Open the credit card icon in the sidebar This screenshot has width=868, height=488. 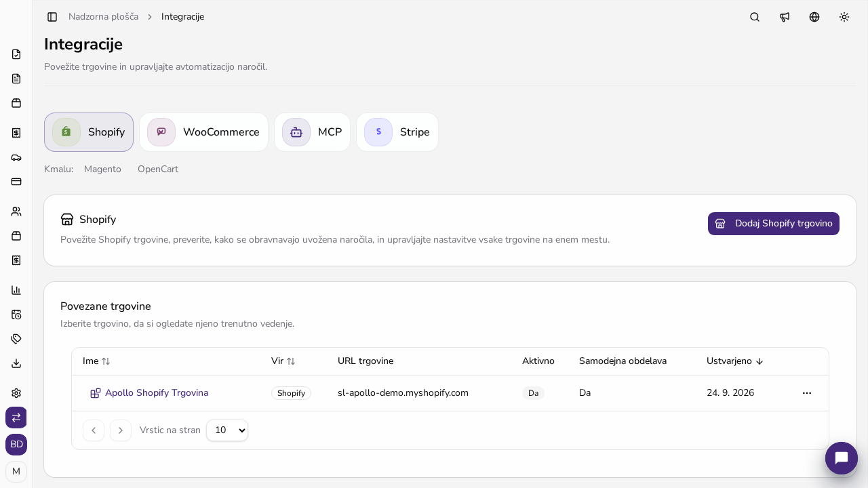[x=16, y=182]
